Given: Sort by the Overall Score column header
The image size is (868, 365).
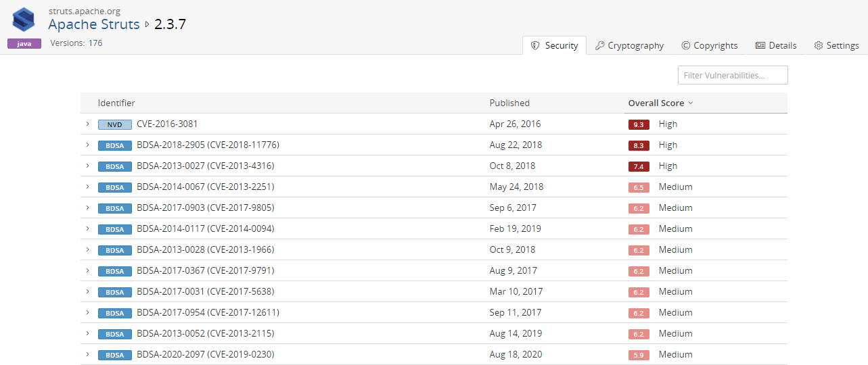Looking at the screenshot, I should pos(660,103).
